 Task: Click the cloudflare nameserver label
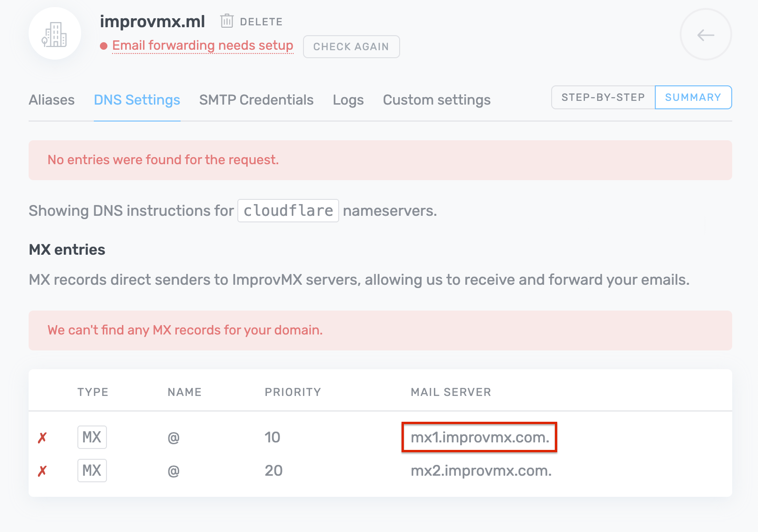pyautogui.click(x=288, y=211)
